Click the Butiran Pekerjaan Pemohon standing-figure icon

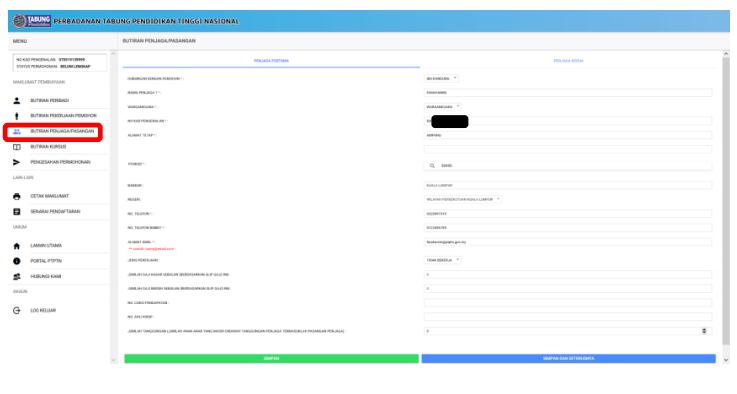tap(17, 116)
